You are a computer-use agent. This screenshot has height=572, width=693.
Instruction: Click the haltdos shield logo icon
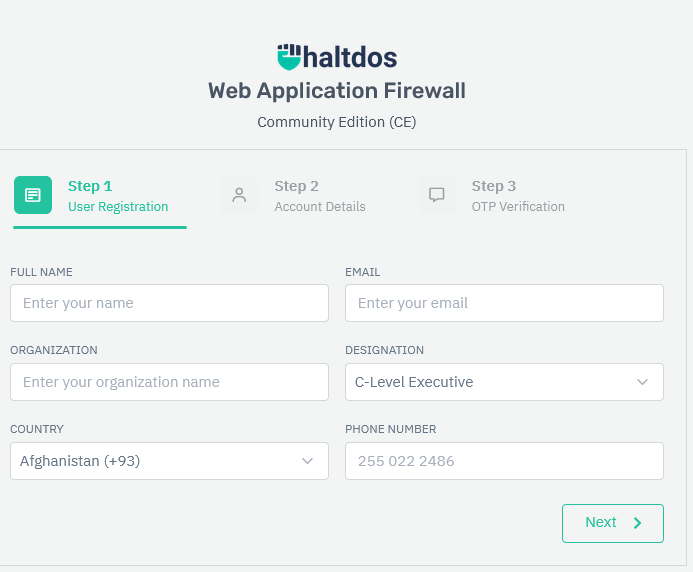[289, 56]
